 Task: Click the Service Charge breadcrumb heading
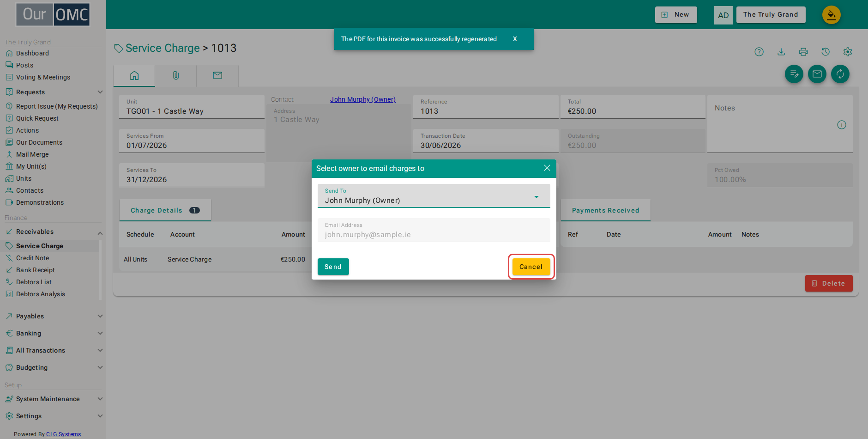[x=163, y=48]
